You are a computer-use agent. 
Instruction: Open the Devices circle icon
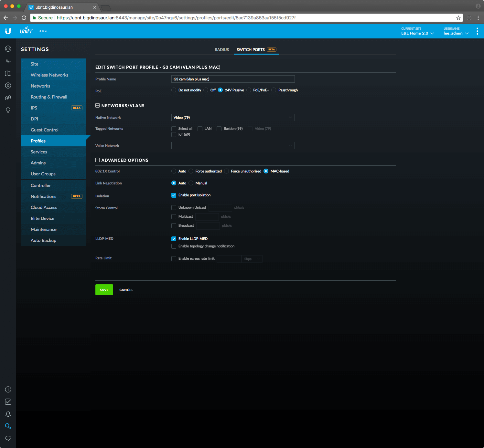8,86
